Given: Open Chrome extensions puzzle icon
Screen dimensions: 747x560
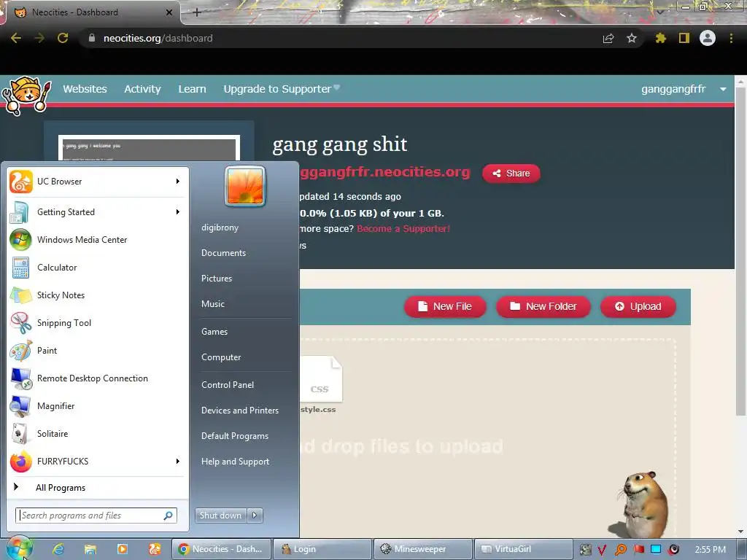Looking at the screenshot, I should (x=660, y=38).
